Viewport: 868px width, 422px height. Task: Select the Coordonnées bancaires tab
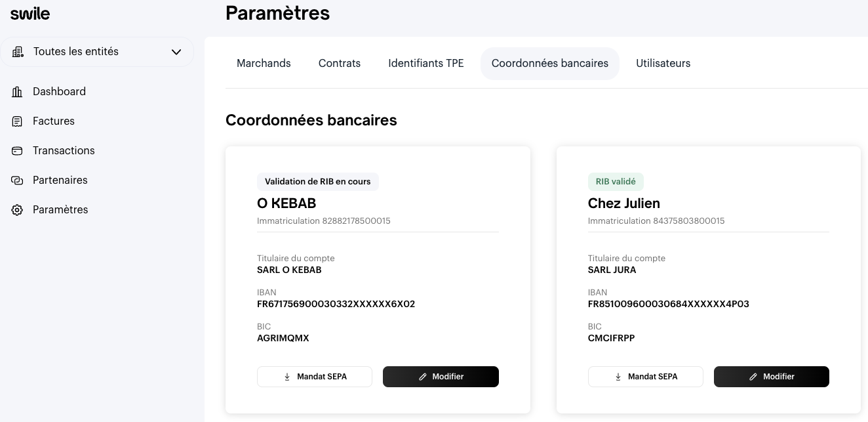click(x=550, y=64)
